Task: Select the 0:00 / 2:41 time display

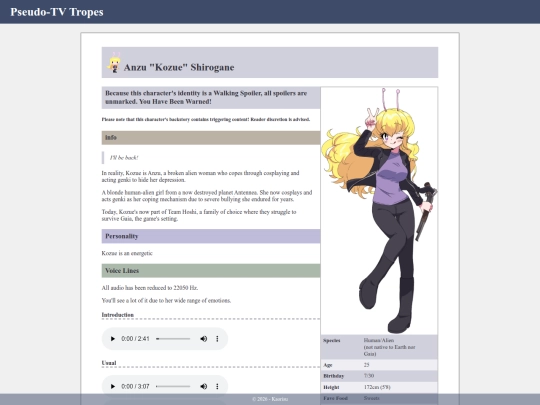Action: click(135, 339)
